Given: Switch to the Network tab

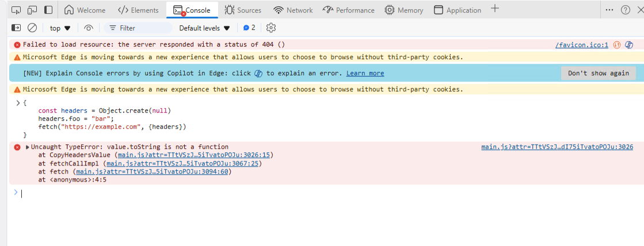Looking at the screenshot, I should click(293, 10).
